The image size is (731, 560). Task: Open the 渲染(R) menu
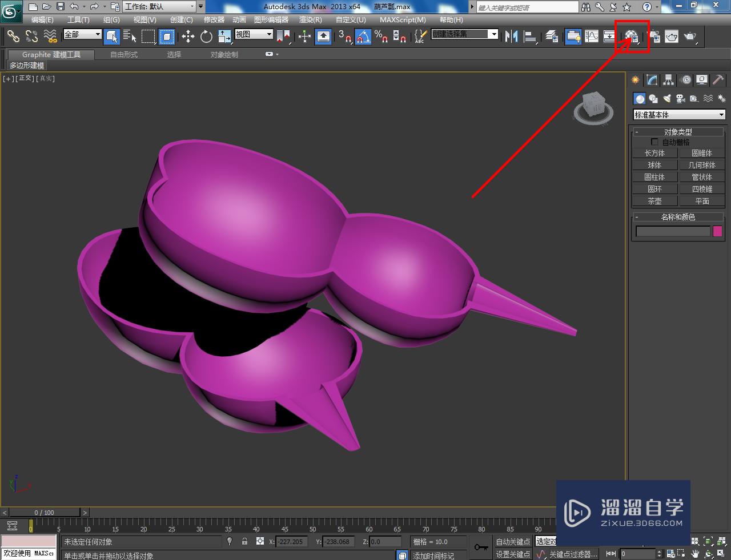coord(311,19)
